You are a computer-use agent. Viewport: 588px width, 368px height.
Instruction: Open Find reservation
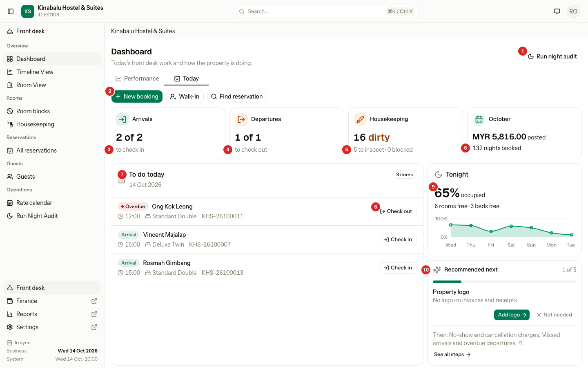tap(237, 96)
